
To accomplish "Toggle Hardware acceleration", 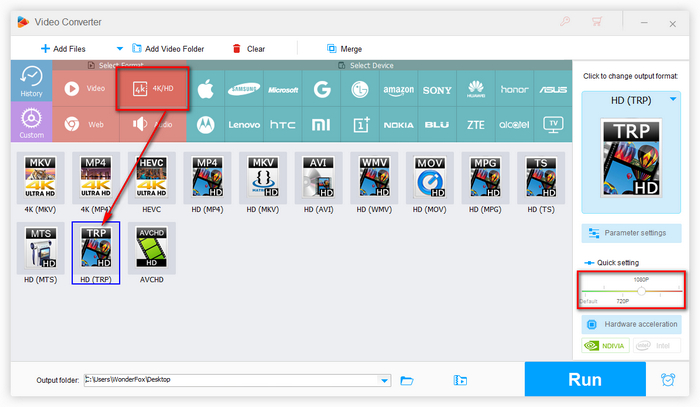I will pos(631,324).
